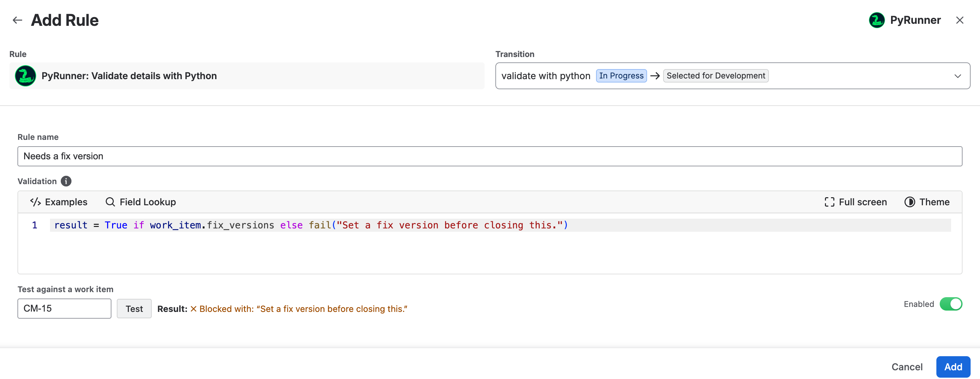
Task: Close the Add Rule dialog with X
Action: point(960,20)
